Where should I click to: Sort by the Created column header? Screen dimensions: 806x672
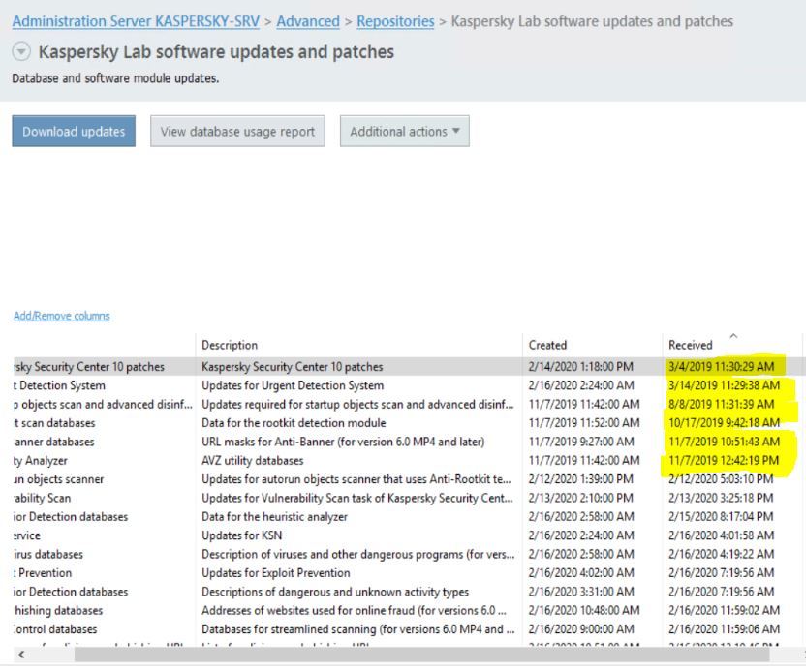click(x=547, y=345)
